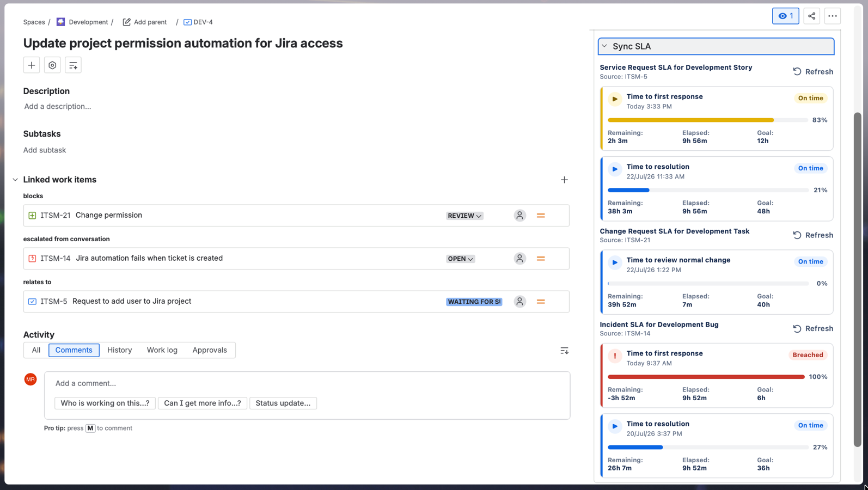Viewport: 868px width, 490px height.
Task: Click On time badge of Time to review normal change
Action: pos(810,262)
